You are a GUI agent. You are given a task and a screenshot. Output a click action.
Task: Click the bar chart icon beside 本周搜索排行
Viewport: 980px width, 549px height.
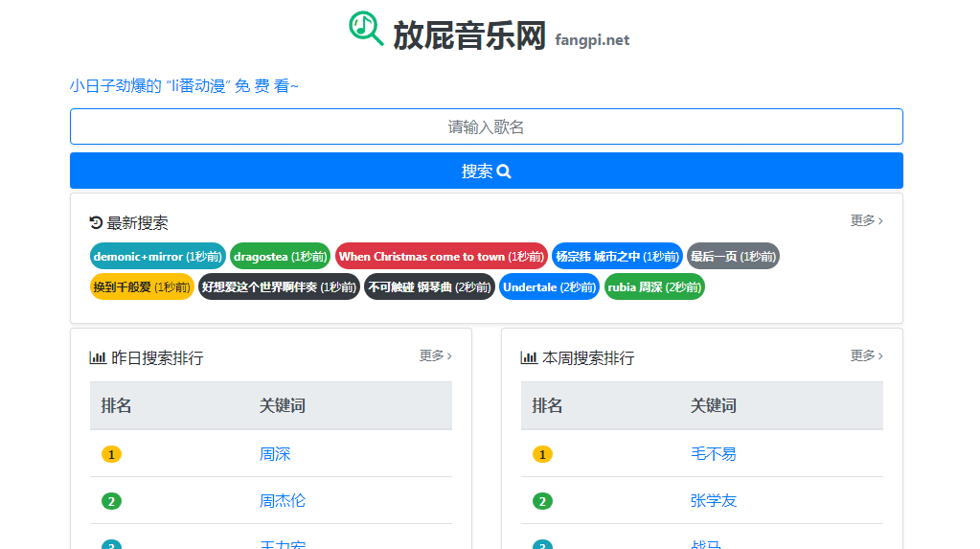[529, 357]
